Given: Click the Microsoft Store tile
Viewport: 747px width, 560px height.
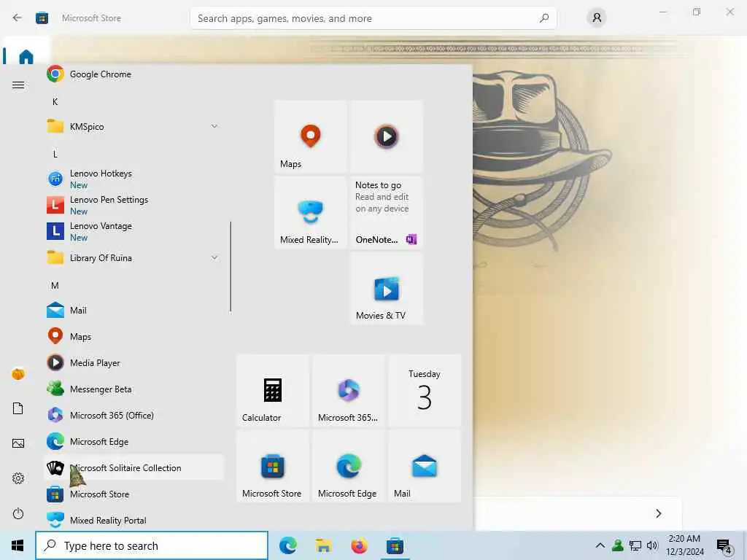Looking at the screenshot, I should click(273, 466).
